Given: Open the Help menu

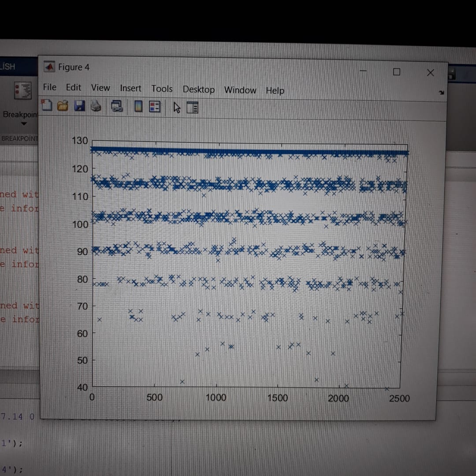Looking at the screenshot, I should 275,90.
